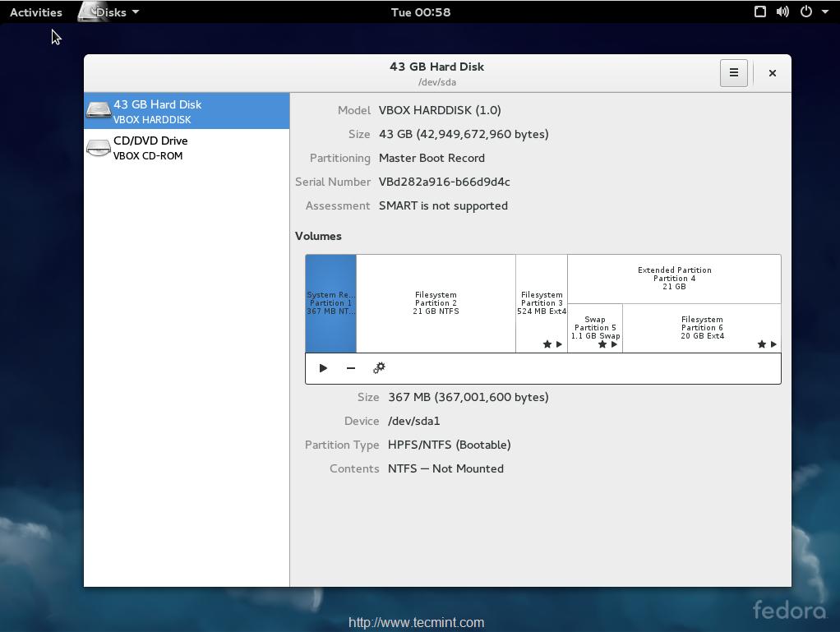Open the clock showing Tue 00:58
Screen dimensions: 840x632
click(420, 12)
